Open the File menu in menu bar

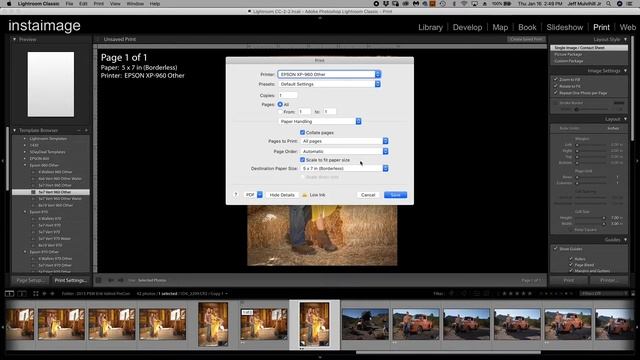(69, 4)
